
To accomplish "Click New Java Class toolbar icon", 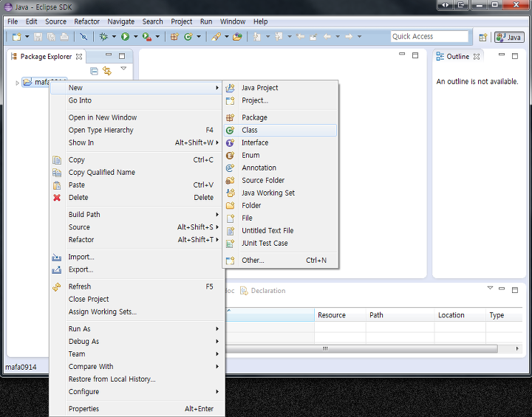I will pyautogui.click(x=188, y=37).
